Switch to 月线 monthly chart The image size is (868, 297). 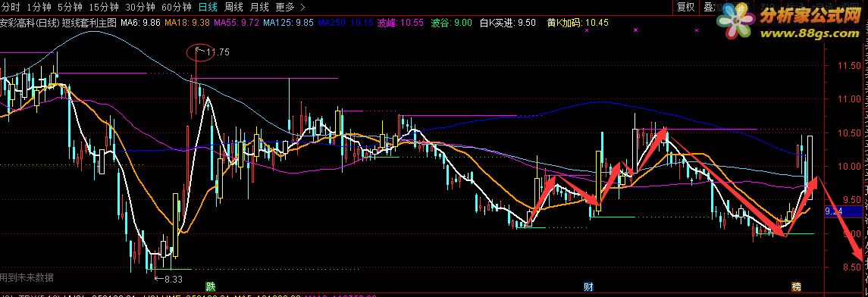(259, 7)
